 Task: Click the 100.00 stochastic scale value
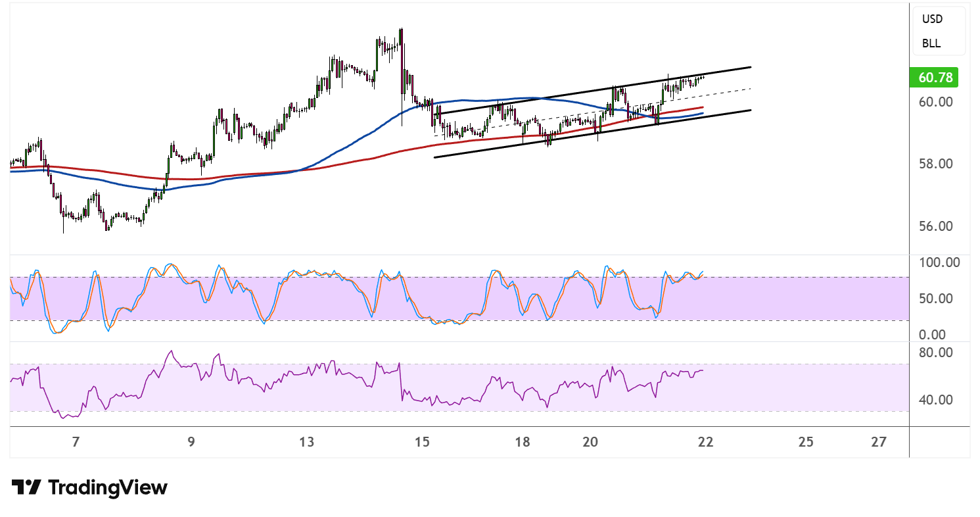point(939,262)
